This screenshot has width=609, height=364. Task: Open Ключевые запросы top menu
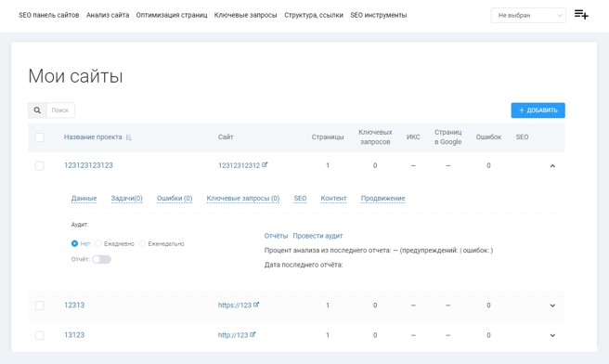(245, 15)
